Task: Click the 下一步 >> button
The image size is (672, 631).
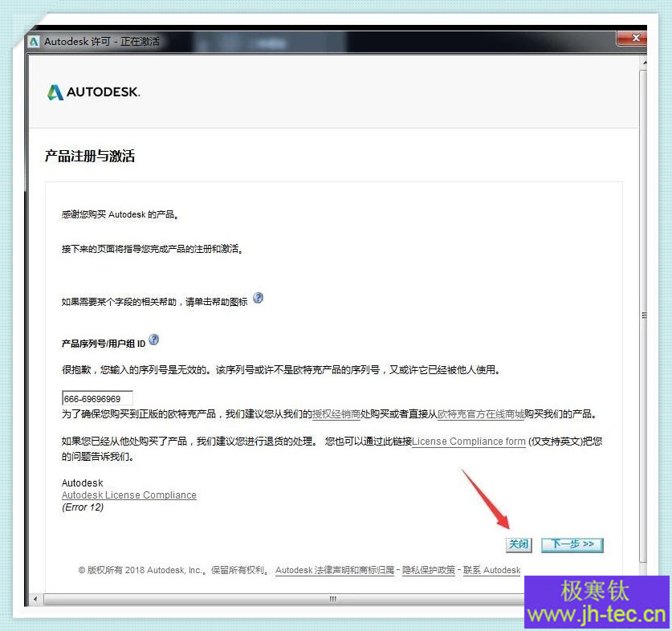Action: click(572, 544)
